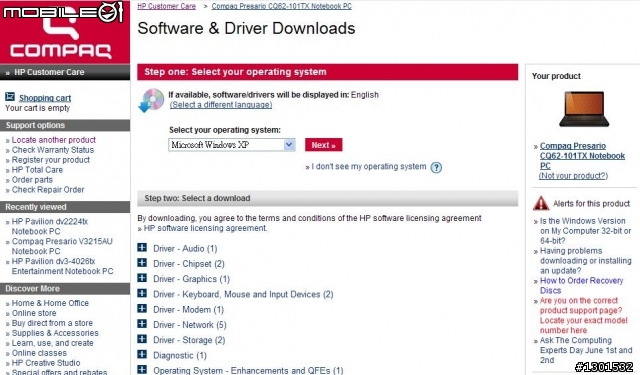Click Driver - Graphics (1) label
This screenshot has height=375, width=640.
click(x=191, y=279)
